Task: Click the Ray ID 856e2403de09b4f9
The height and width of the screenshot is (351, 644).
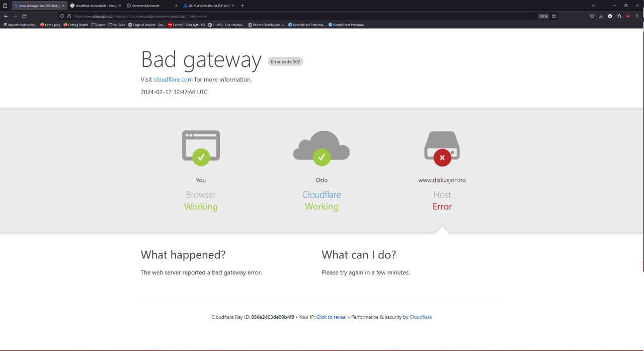Action: pyautogui.click(x=273, y=317)
